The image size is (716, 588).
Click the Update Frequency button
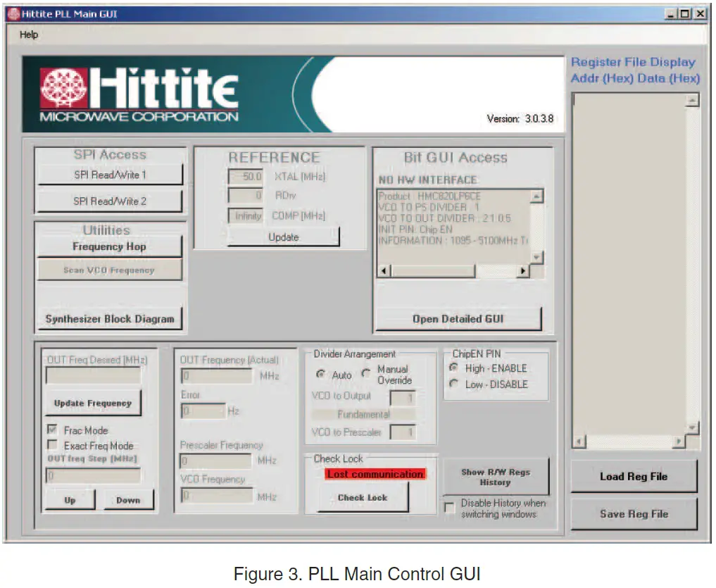click(92, 402)
